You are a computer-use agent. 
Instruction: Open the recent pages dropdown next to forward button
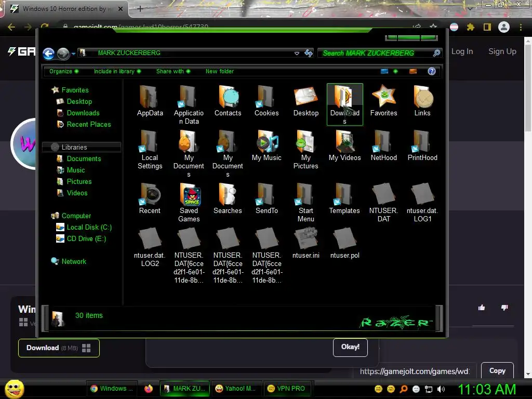[73, 54]
